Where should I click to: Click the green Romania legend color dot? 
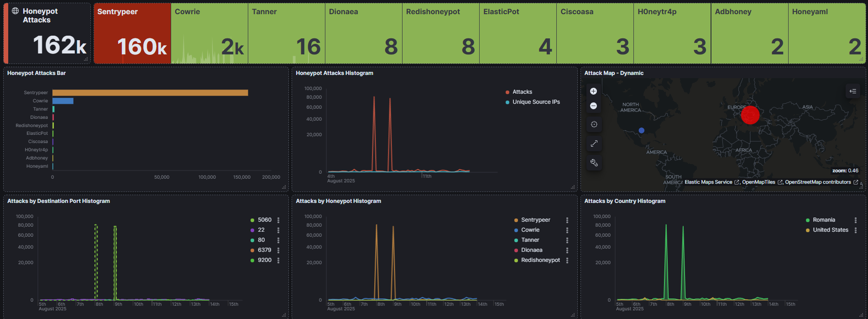click(x=808, y=220)
